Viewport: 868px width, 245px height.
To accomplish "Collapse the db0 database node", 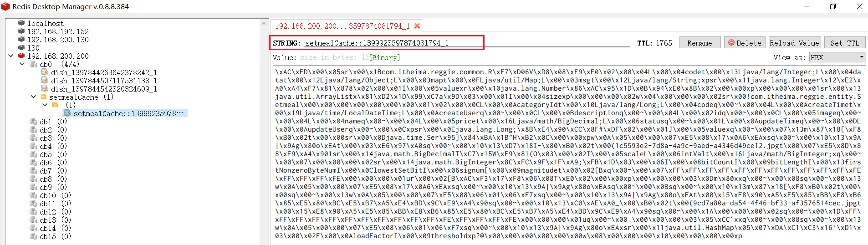I will coord(22,64).
